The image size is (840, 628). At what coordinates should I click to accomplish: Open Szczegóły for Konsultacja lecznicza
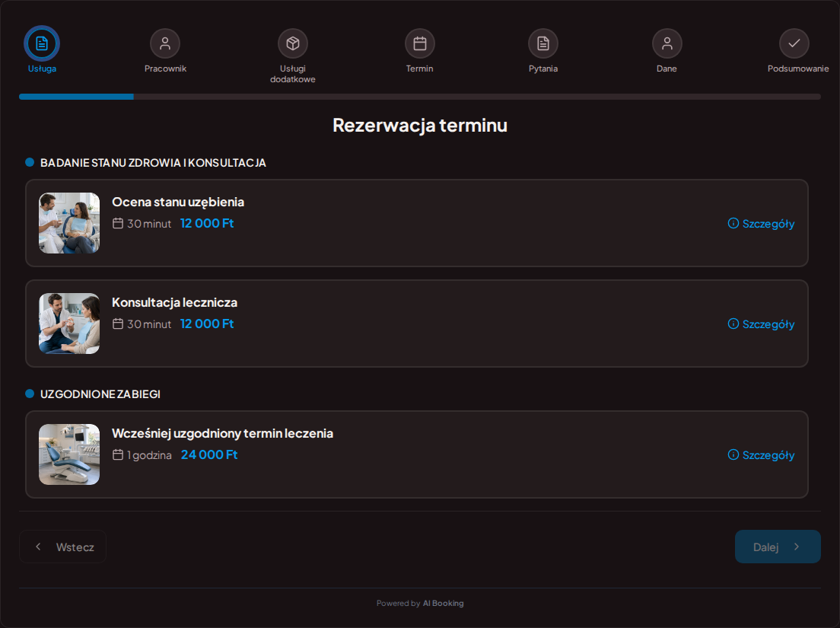click(x=761, y=324)
